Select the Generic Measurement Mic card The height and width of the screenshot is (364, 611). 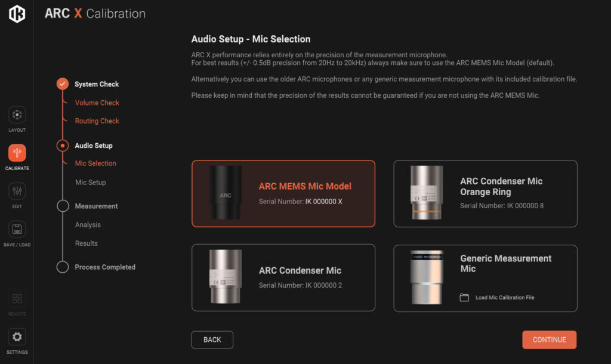(x=485, y=278)
